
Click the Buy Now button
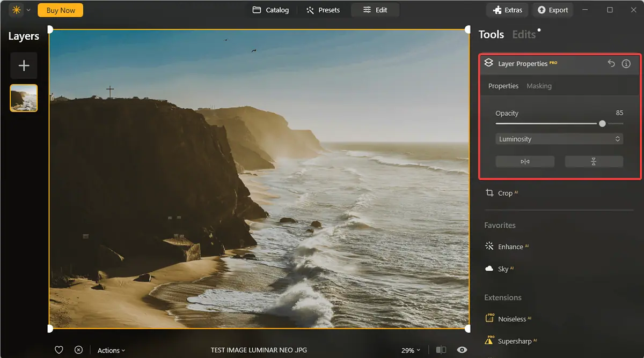click(x=60, y=10)
